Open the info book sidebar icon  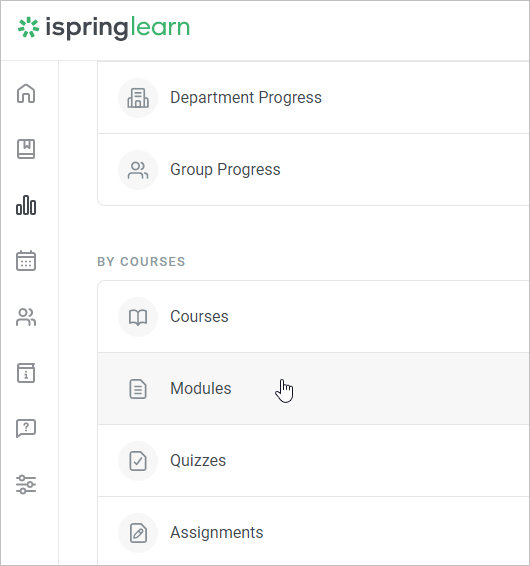[x=26, y=373]
